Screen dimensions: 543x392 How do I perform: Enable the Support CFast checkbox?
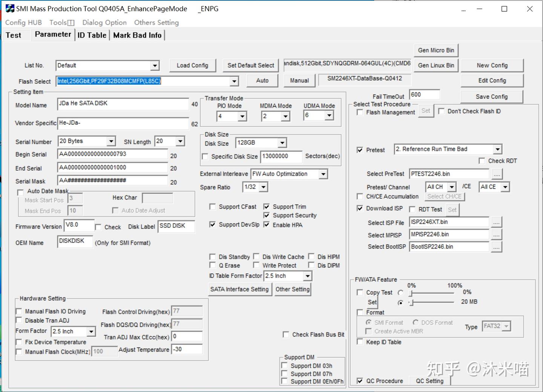pyautogui.click(x=213, y=207)
